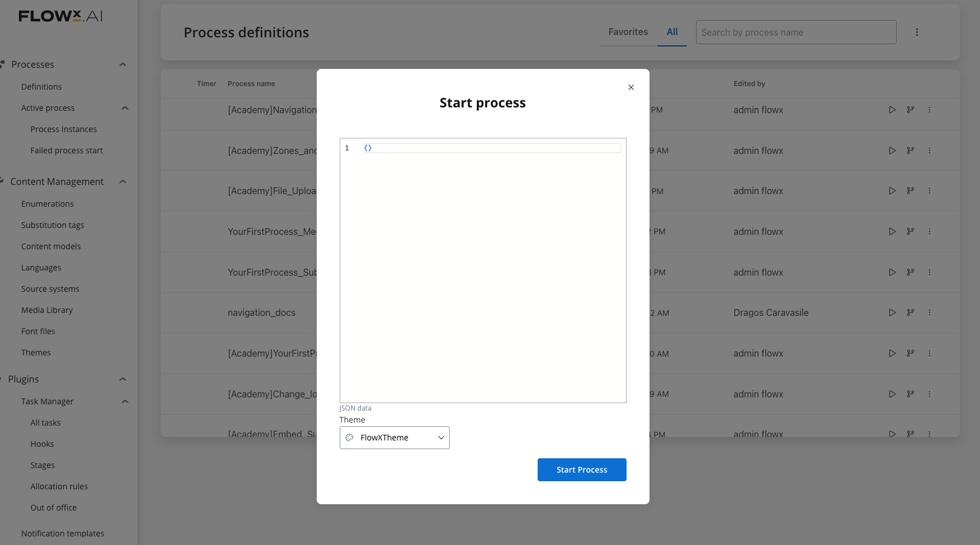Open versions icon for [Academy]Navigation row
Image resolution: width=980 pixels, height=545 pixels.
click(911, 110)
